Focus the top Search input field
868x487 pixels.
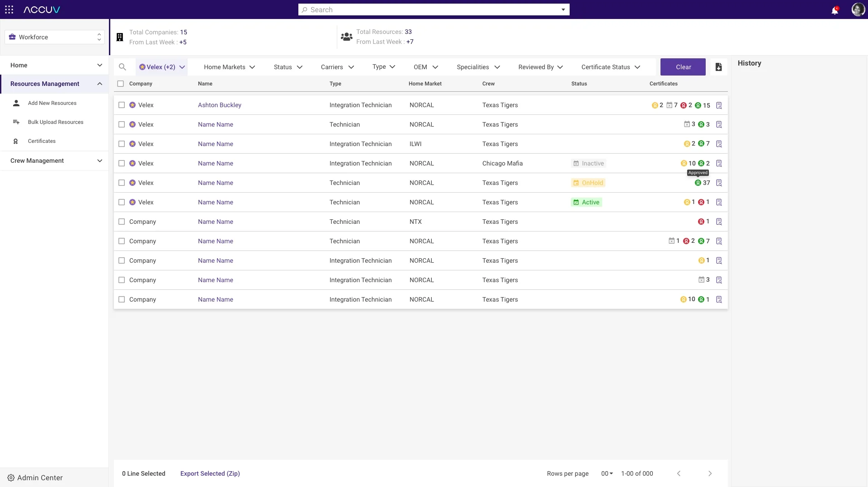point(434,9)
